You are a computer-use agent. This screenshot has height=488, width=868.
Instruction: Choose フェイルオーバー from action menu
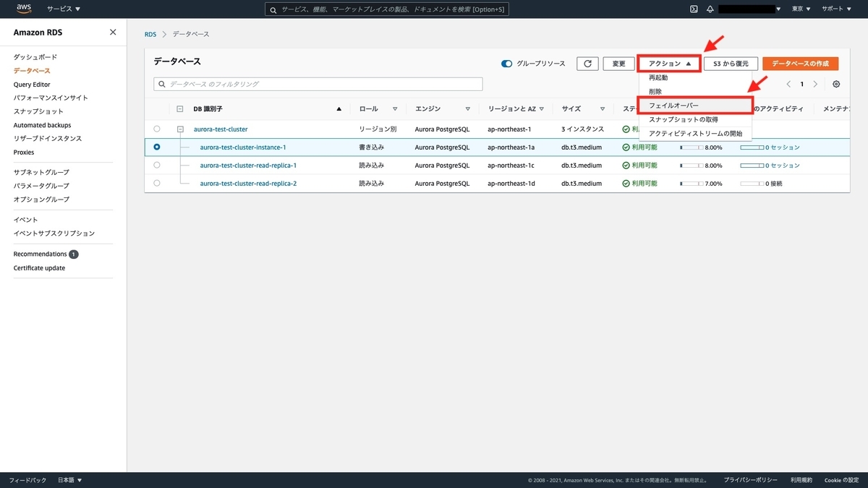[x=695, y=106]
